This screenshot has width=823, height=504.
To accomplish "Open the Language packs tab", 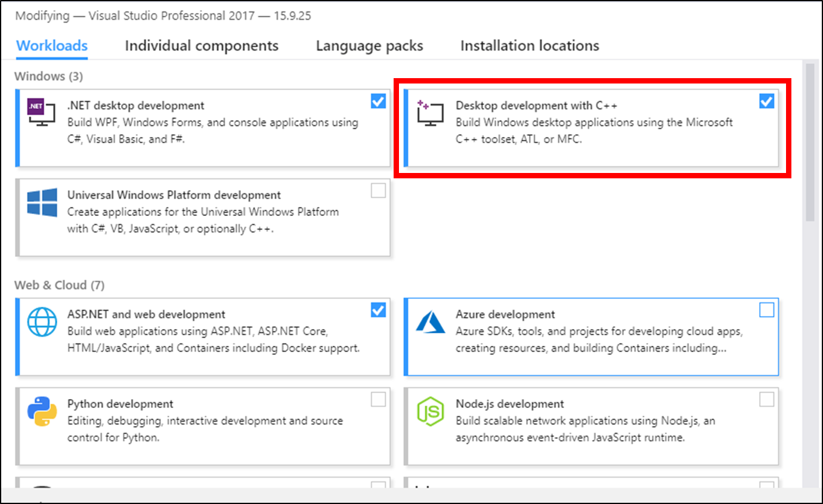I will coord(369,46).
